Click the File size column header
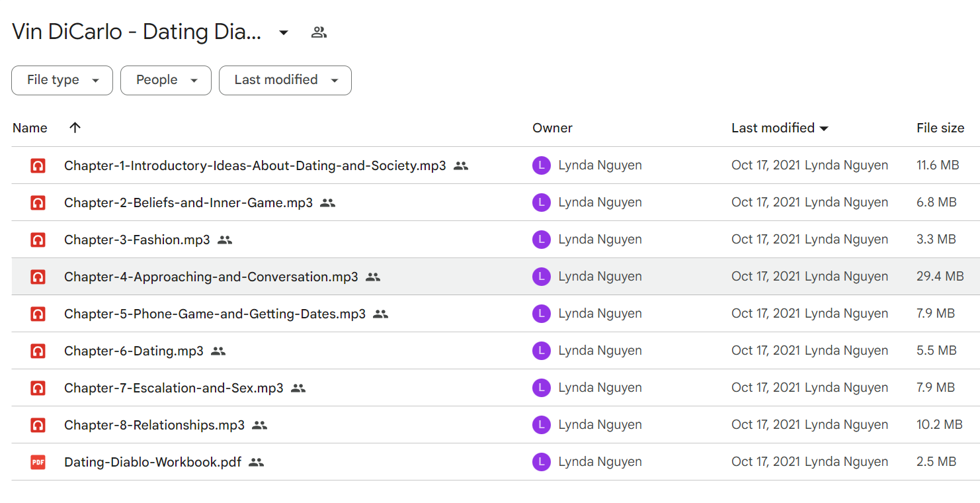This screenshot has width=980, height=503. (x=940, y=128)
